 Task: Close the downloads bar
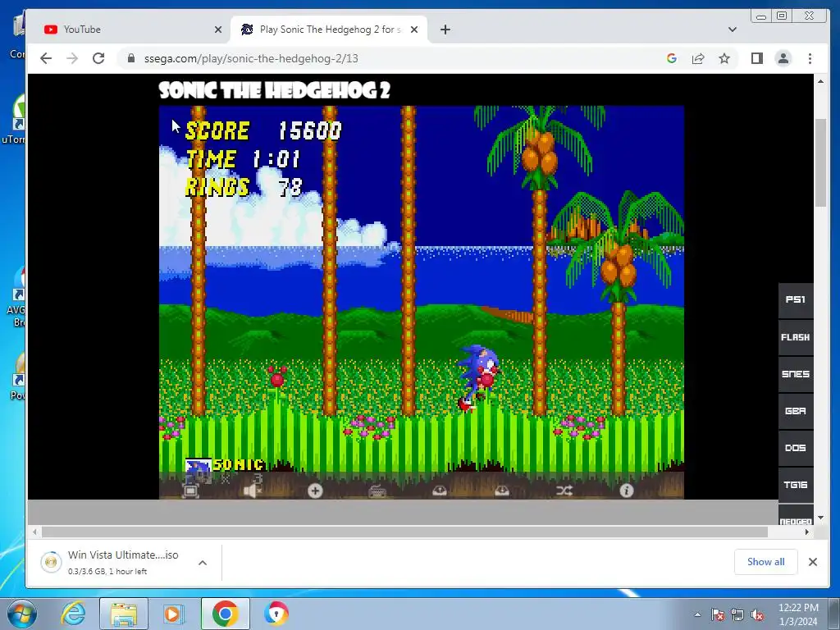[x=813, y=562]
